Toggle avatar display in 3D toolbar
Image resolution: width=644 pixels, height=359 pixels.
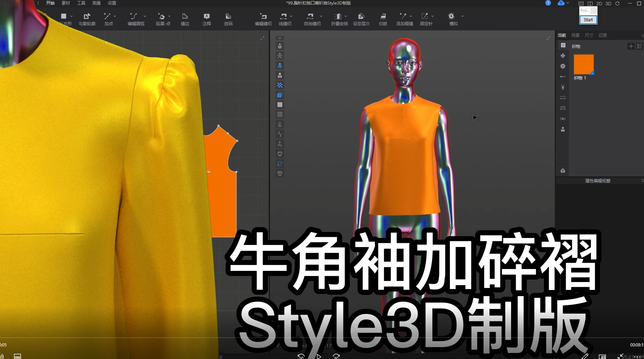pyautogui.click(x=280, y=46)
